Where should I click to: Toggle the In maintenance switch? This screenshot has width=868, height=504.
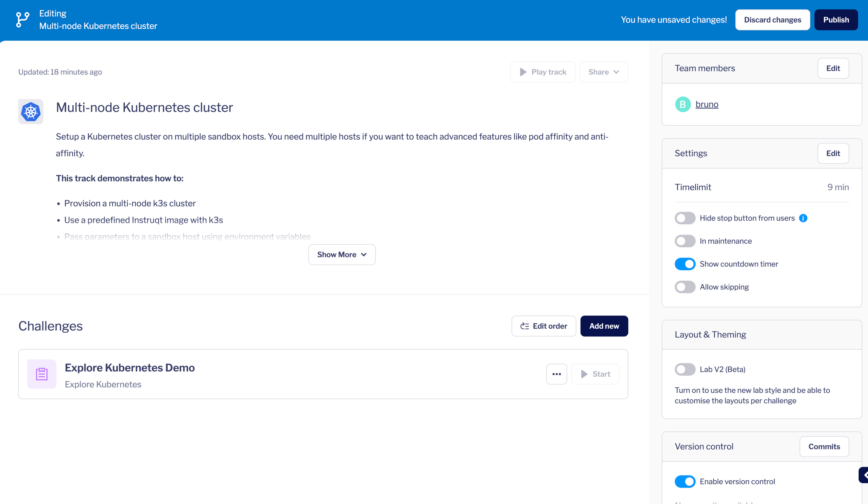tap(685, 241)
